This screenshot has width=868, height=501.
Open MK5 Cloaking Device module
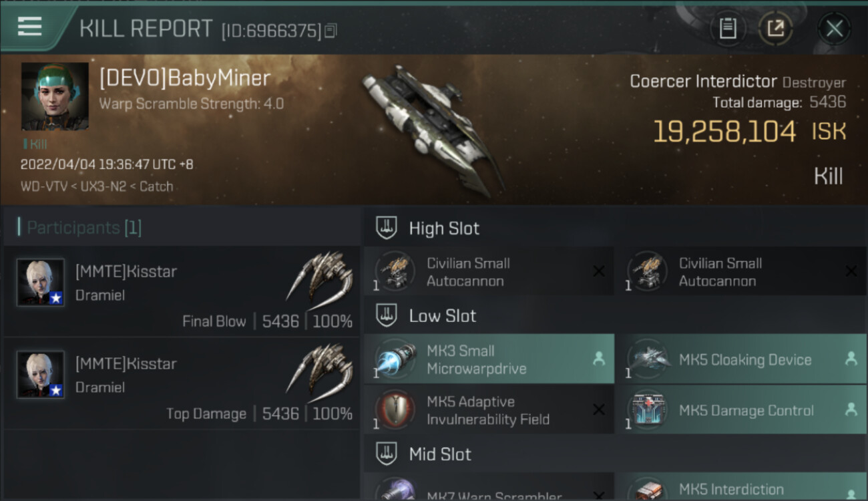[742, 359]
